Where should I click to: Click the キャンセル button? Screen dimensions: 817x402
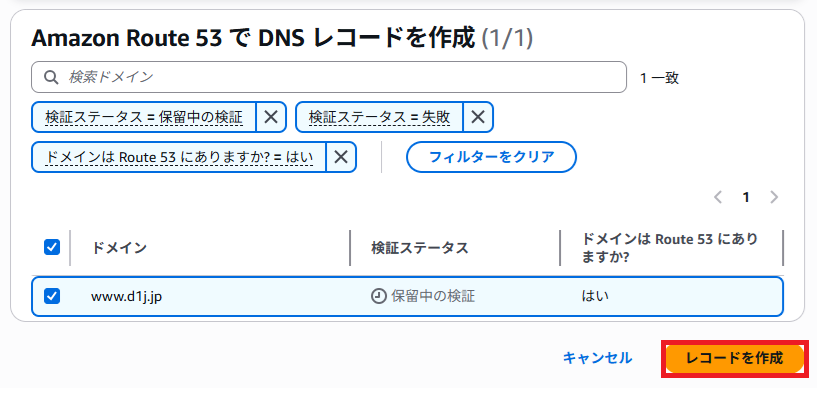click(x=597, y=358)
